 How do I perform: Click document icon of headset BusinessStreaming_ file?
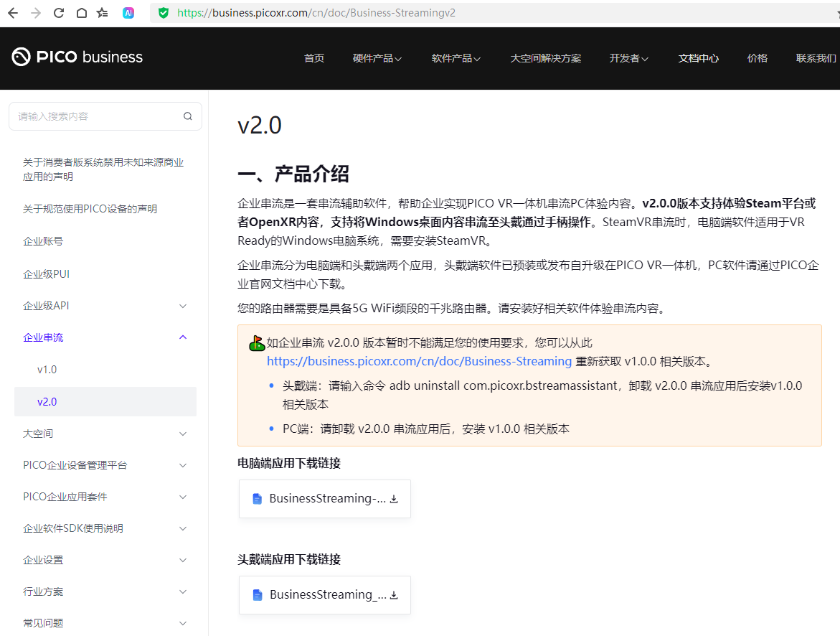tap(257, 594)
